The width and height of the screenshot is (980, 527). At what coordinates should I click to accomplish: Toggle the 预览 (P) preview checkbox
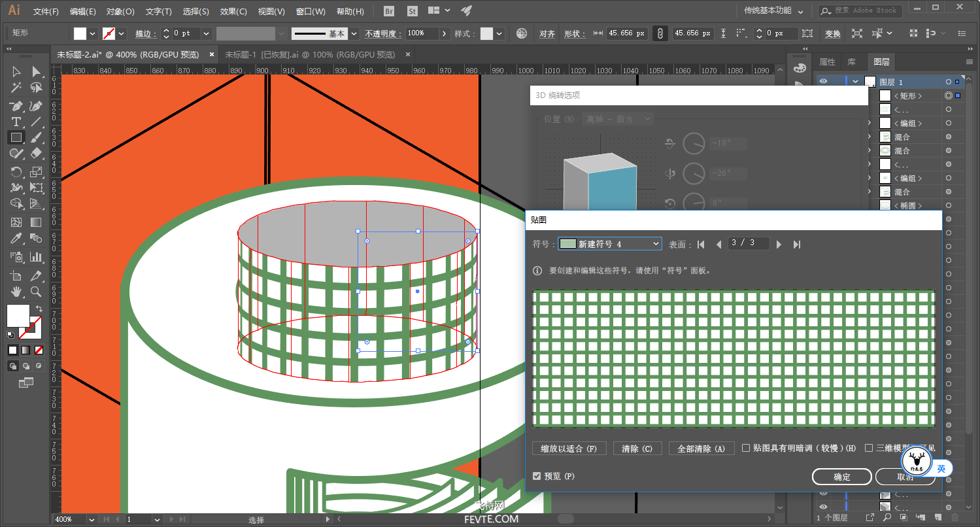point(537,476)
